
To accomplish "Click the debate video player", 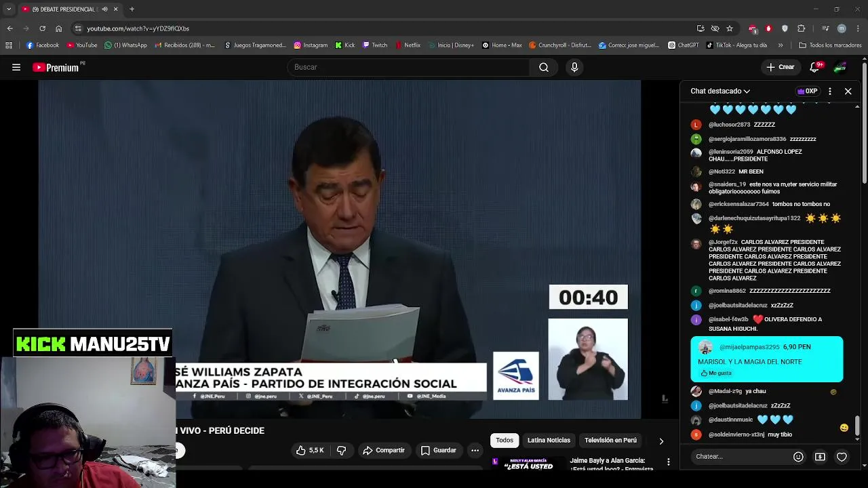I will pos(339,249).
